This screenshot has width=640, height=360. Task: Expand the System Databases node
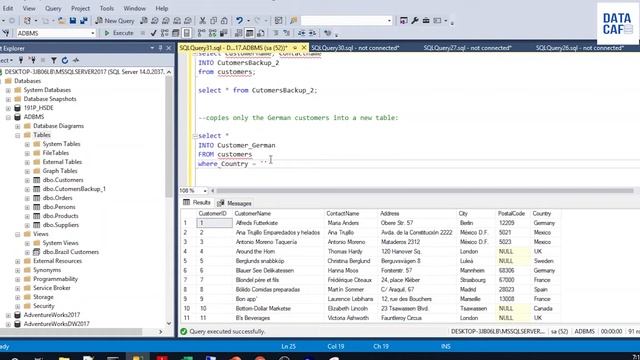point(8,90)
